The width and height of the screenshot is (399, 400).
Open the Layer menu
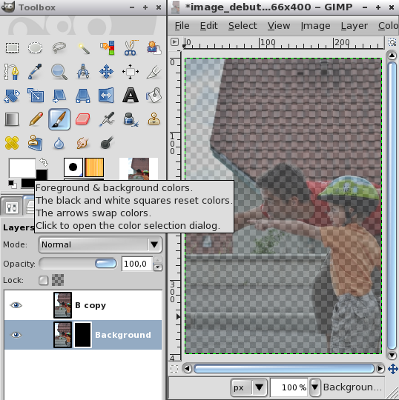[x=354, y=26]
